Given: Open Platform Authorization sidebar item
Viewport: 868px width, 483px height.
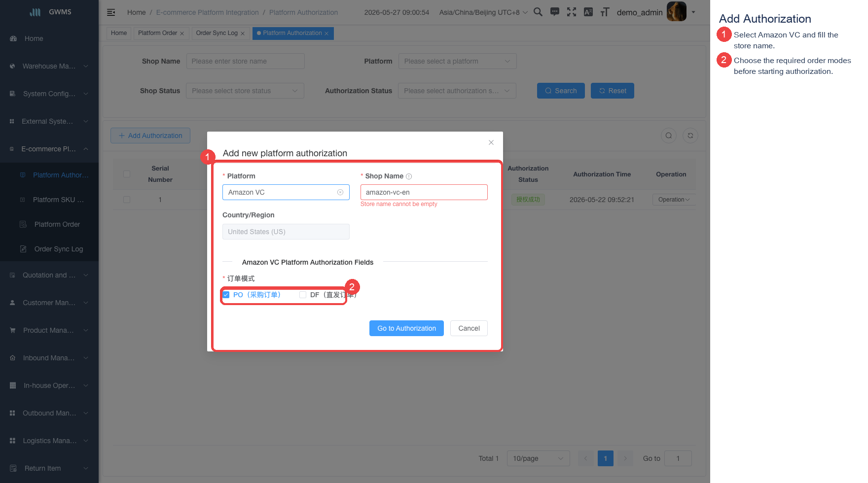Looking at the screenshot, I should click(x=49, y=175).
